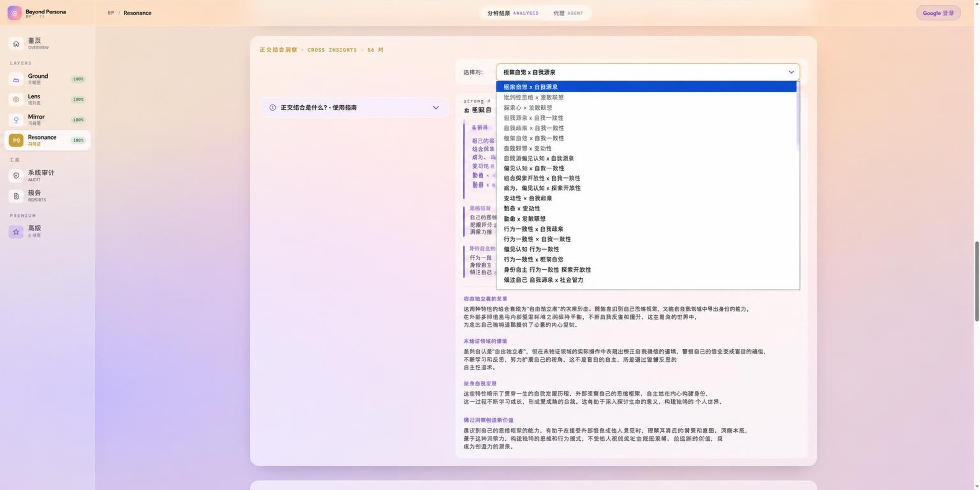Viewport: 980px width, 490px height.
Task: Select the Mirror layer icon
Action: click(16, 120)
